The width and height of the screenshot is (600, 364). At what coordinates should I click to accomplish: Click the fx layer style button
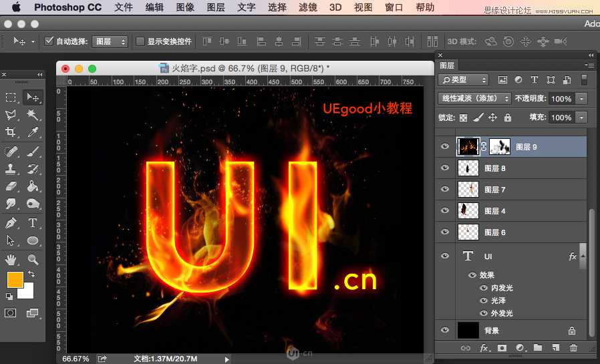[484, 348]
